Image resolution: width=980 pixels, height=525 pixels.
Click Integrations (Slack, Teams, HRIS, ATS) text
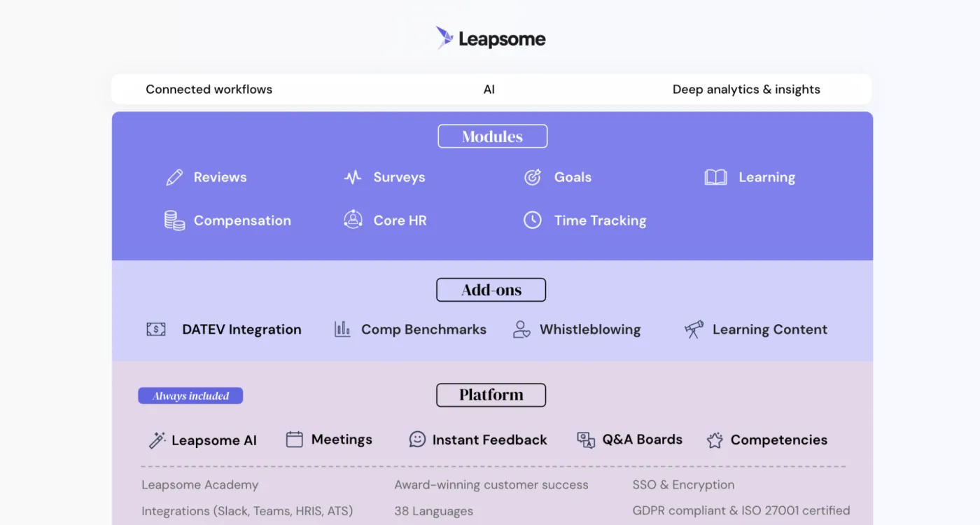click(x=247, y=511)
